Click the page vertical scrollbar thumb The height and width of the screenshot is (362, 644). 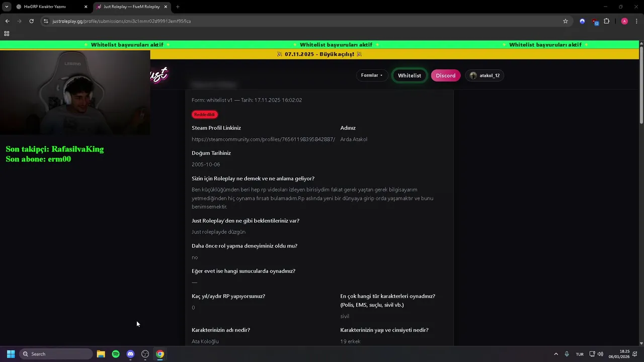pyautogui.click(x=641, y=85)
